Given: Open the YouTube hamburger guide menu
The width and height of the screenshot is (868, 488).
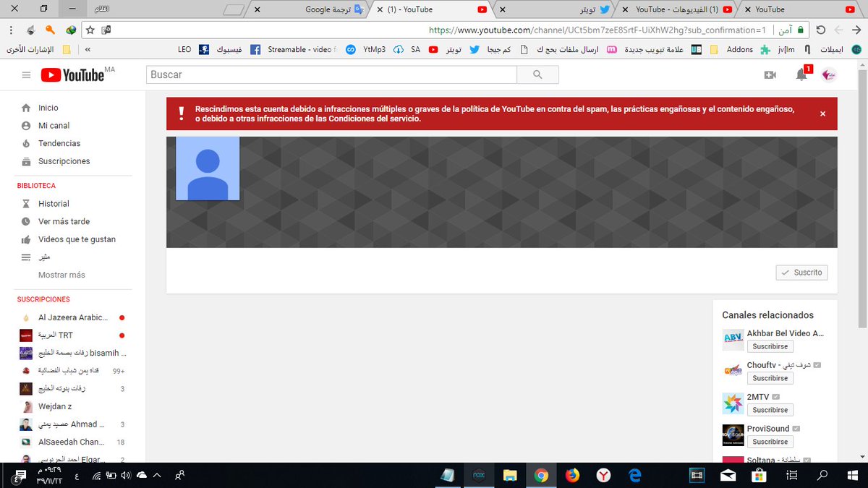Looking at the screenshot, I should tap(27, 75).
